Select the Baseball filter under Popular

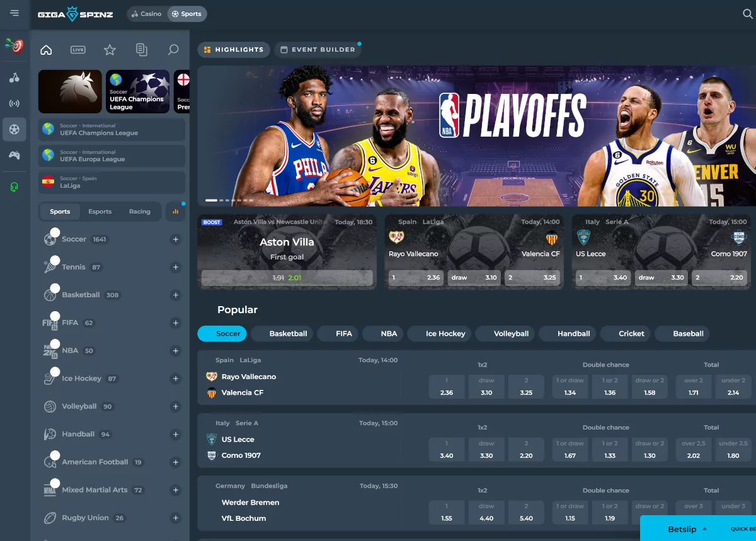(x=682, y=334)
